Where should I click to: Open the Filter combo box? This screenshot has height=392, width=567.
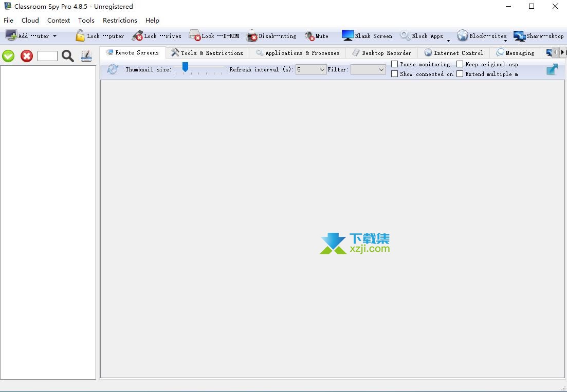point(368,69)
